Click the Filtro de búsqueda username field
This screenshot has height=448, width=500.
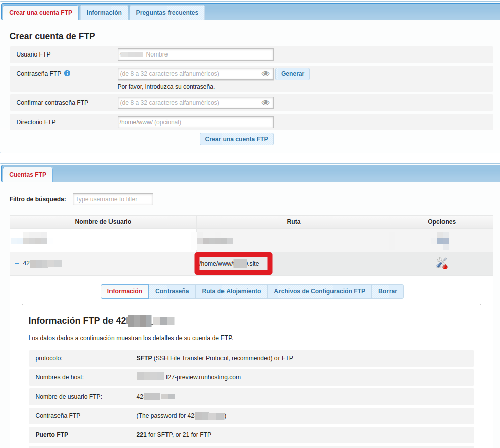pos(113,199)
